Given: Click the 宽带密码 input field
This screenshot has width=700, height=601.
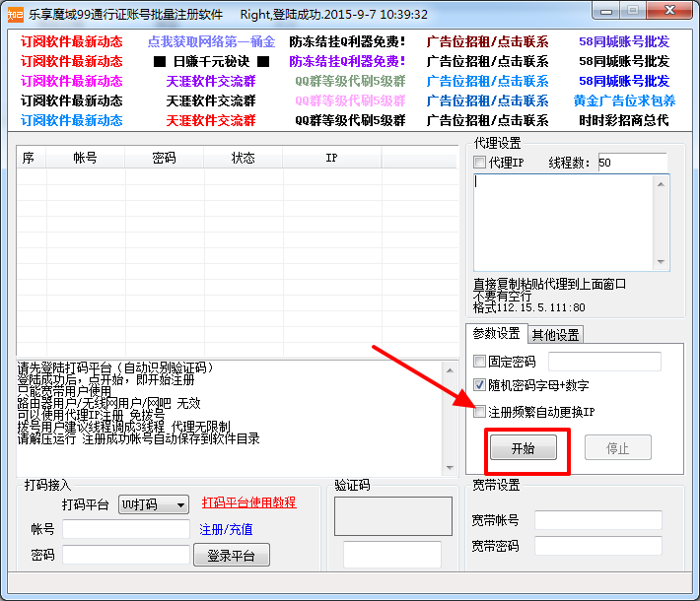Looking at the screenshot, I should [598, 546].
